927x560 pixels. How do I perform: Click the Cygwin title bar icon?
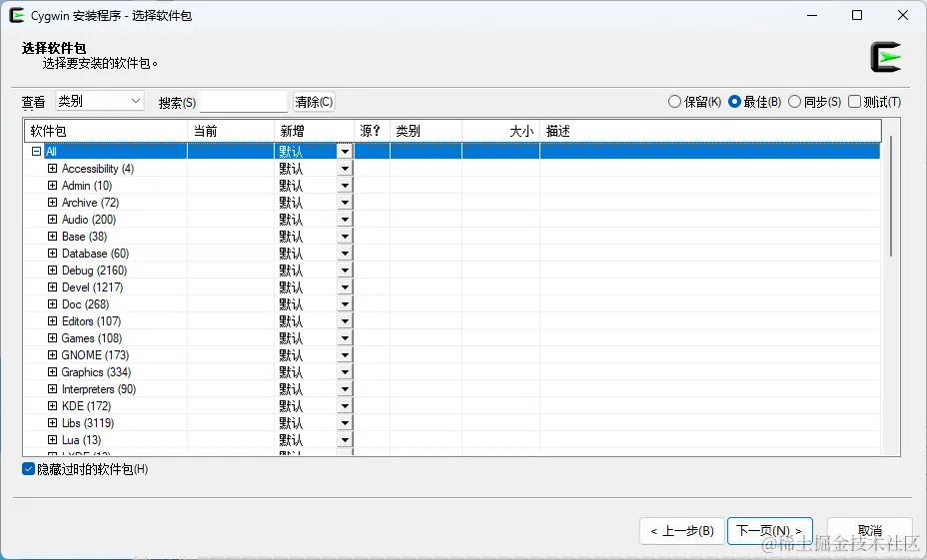click(17, 15)
